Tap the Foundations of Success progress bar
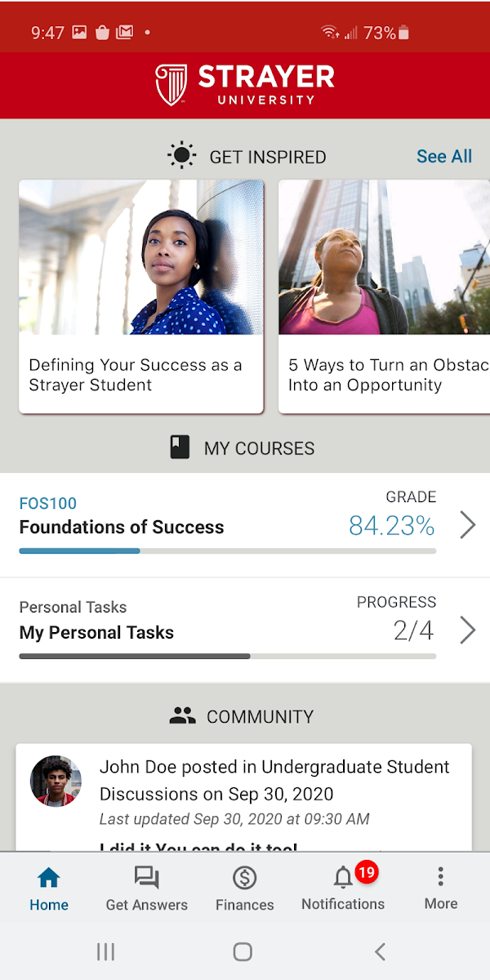The image size is (490, 980). click(227, 551)
